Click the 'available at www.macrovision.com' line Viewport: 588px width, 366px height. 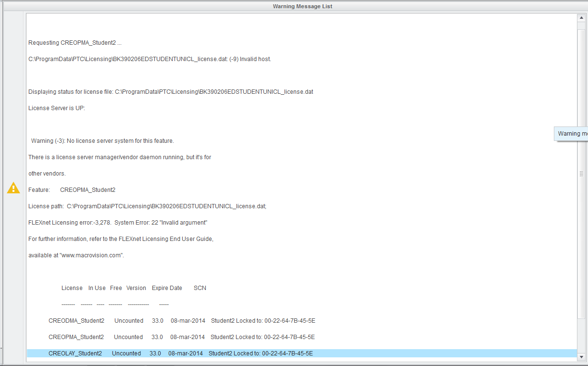tap(76, 255)
